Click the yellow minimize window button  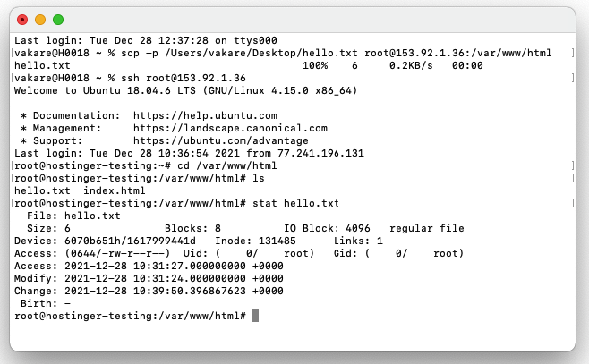pos(40,20)
